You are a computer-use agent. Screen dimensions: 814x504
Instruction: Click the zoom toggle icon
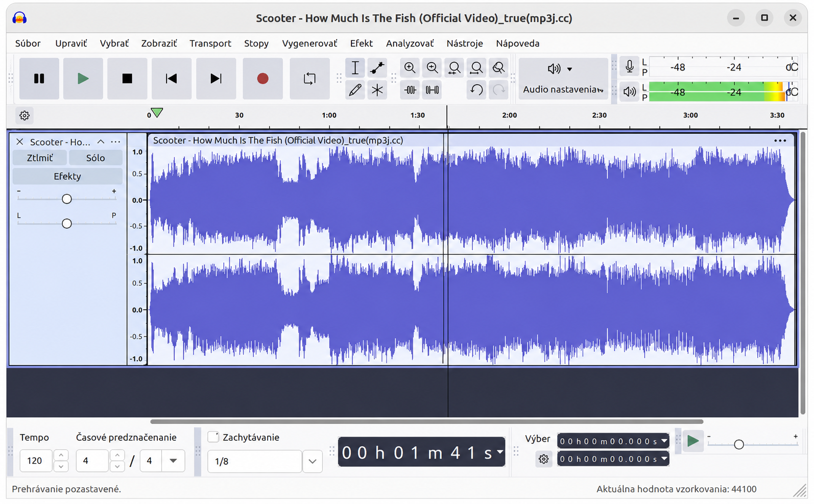tap(498, 67)
